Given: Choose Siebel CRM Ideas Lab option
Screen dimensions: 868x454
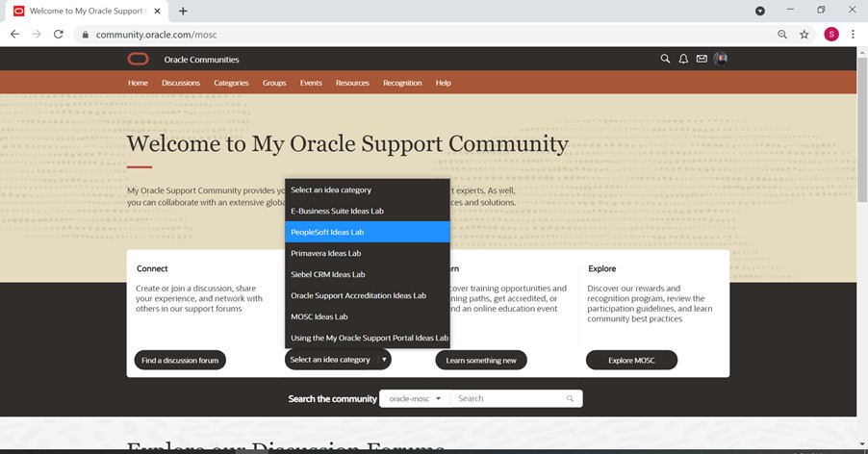Looking at the screenshot, I should pyautogui.click(x=367, y=274).
